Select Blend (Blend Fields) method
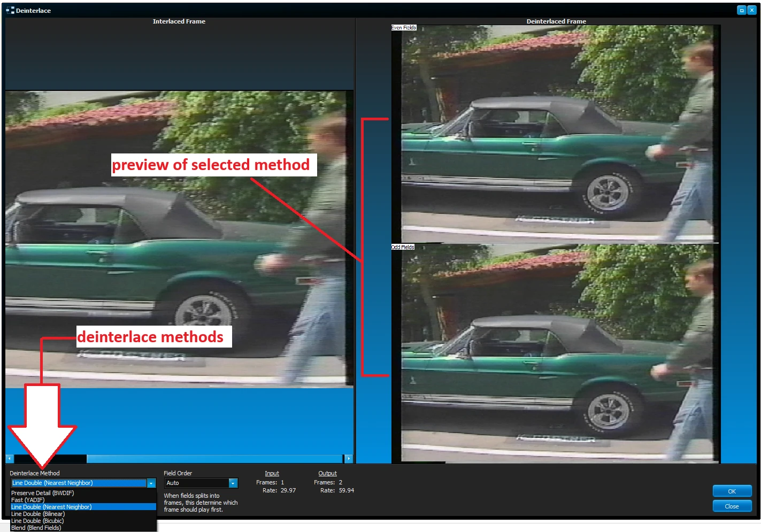Image resolution: width=761 pixels, height=532 pixels. click(83, 528)
